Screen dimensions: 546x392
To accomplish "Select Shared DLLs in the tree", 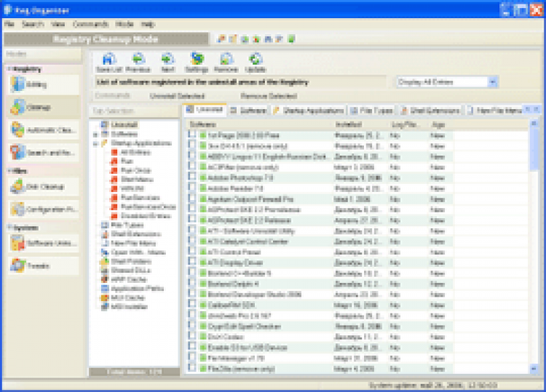I will point(130,271).
